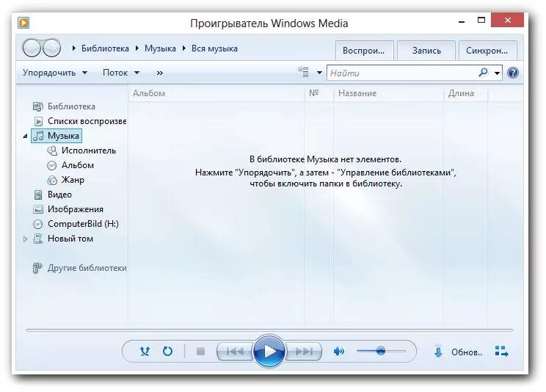This screenshot has width=546, height=392.
Task: Select 'Списки воспроизведения' in the sidebar
Action: pos(87,121)
